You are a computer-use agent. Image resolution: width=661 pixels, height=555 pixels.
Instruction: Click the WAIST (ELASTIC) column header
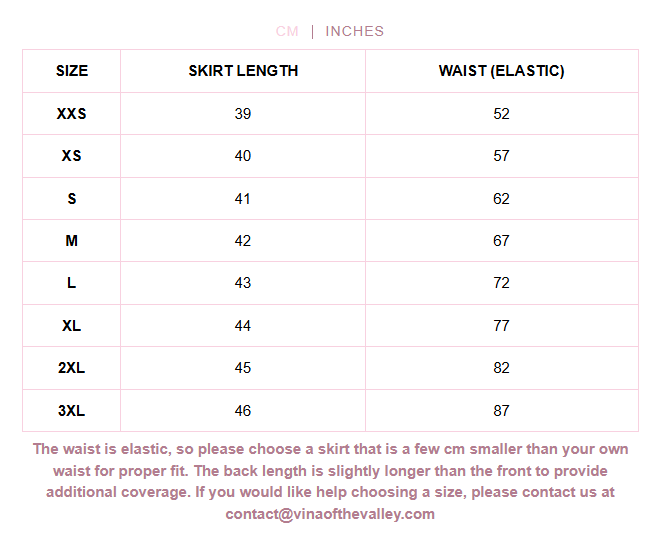501,71
